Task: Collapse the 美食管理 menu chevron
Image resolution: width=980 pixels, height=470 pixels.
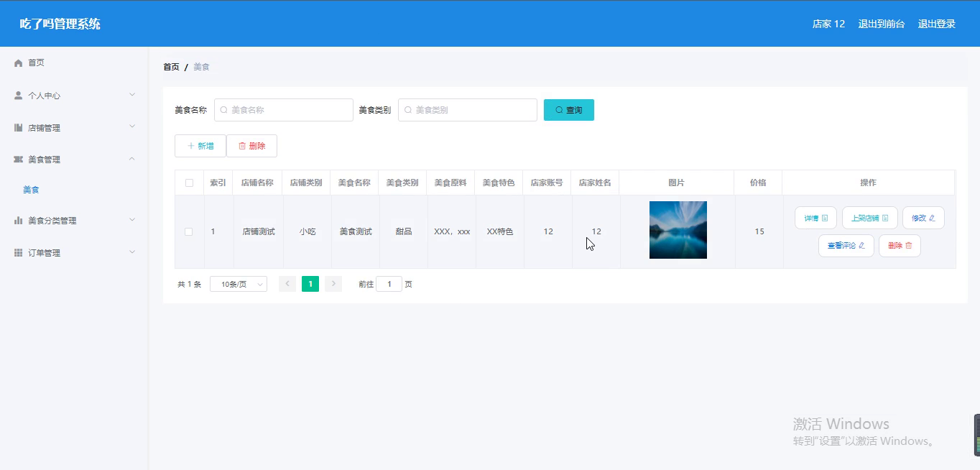Action: (132, 159)
